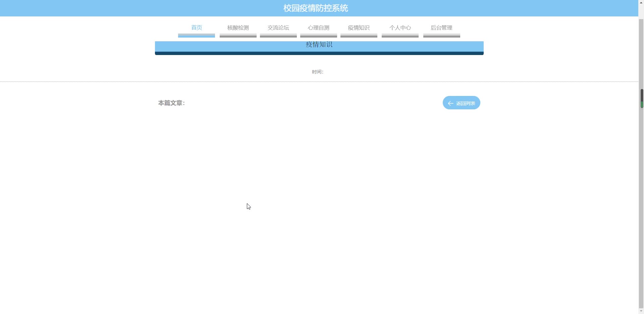Click the 返回列表 button
The height and width of the screenshot is (314, 644).
coord(461,103)
